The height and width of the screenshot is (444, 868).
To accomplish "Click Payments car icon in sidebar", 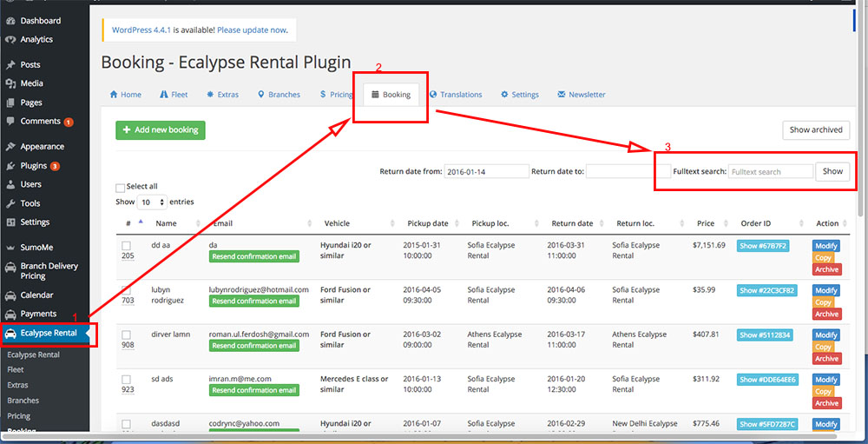I will click(10, 315).
